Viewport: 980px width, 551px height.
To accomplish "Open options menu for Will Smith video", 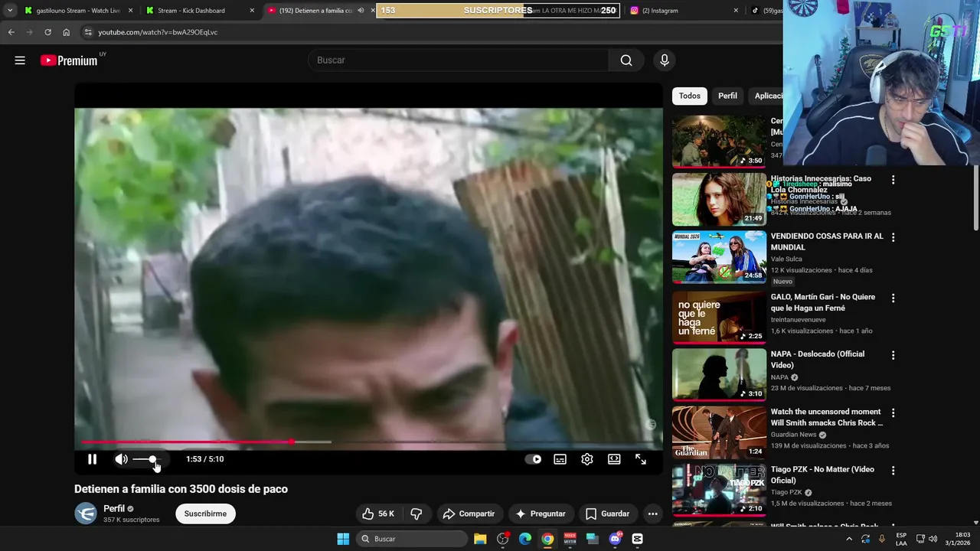I will tap(893, 413).
